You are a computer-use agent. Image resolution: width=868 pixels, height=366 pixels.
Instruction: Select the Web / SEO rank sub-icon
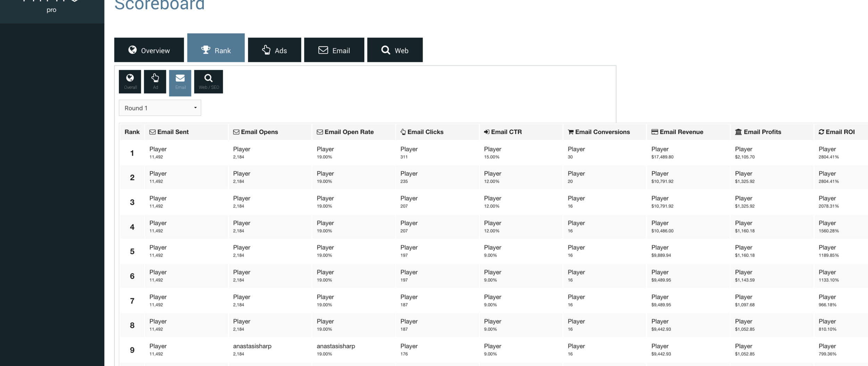point(208,82)
